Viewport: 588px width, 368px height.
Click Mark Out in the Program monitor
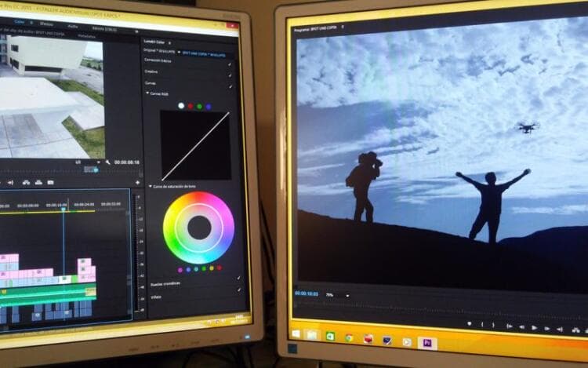click(x=493, y=325)
